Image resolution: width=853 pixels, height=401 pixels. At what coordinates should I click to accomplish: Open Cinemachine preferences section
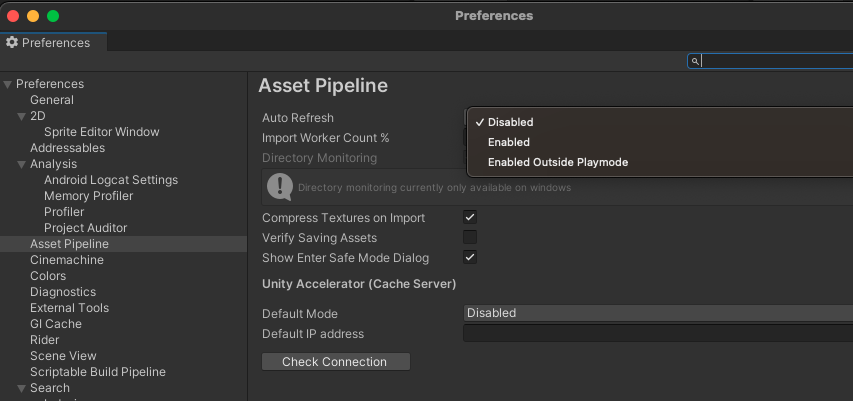(x=67, y=260)
